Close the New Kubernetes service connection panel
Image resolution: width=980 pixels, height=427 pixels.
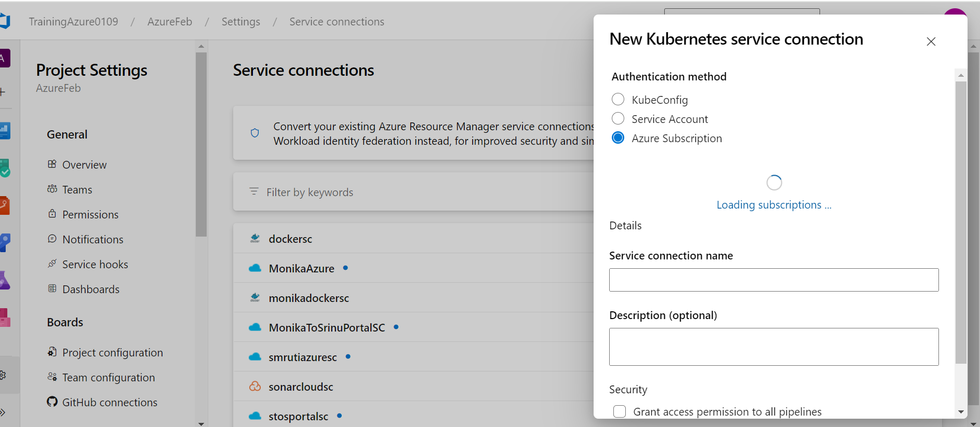(931, 42)
